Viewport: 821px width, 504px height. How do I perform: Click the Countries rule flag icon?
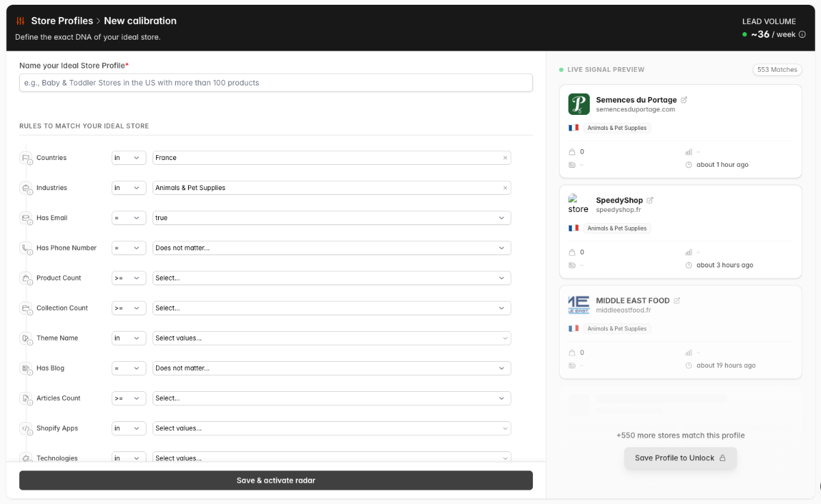click(26, 158)
